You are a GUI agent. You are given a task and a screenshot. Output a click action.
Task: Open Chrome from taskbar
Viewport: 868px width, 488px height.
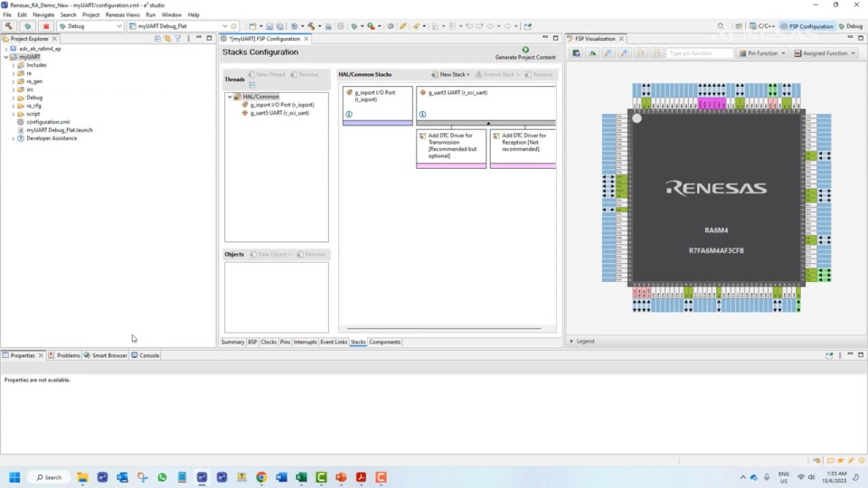click(x=261, y=477)
